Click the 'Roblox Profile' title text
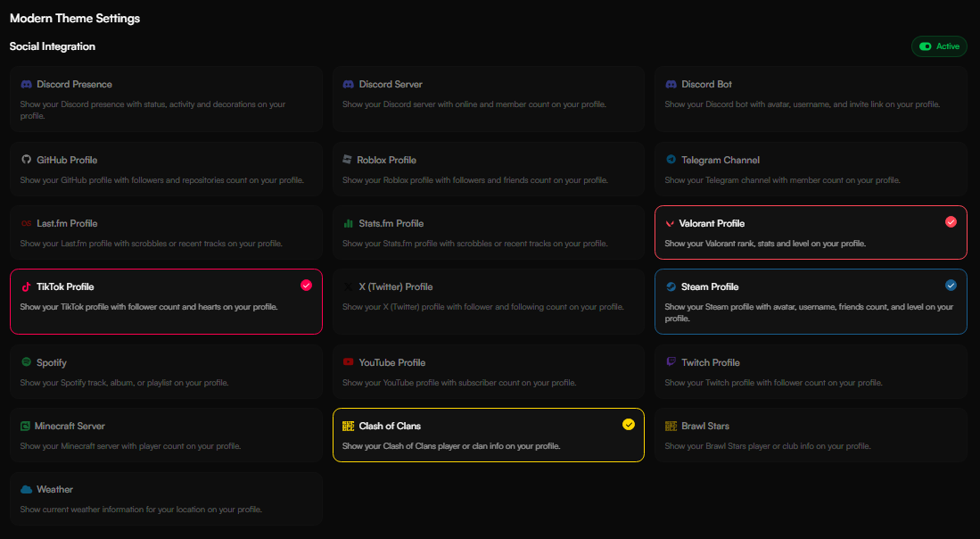Image resolution: width=980 pixels, height=539 pixels. [x=386, y=160]
